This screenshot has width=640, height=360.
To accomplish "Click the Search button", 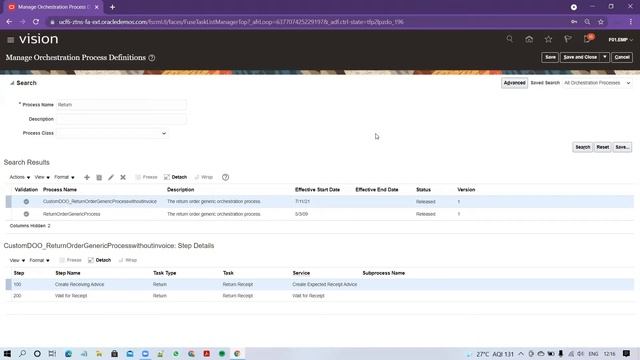I will pyautogui.click(x=582, y=147).
